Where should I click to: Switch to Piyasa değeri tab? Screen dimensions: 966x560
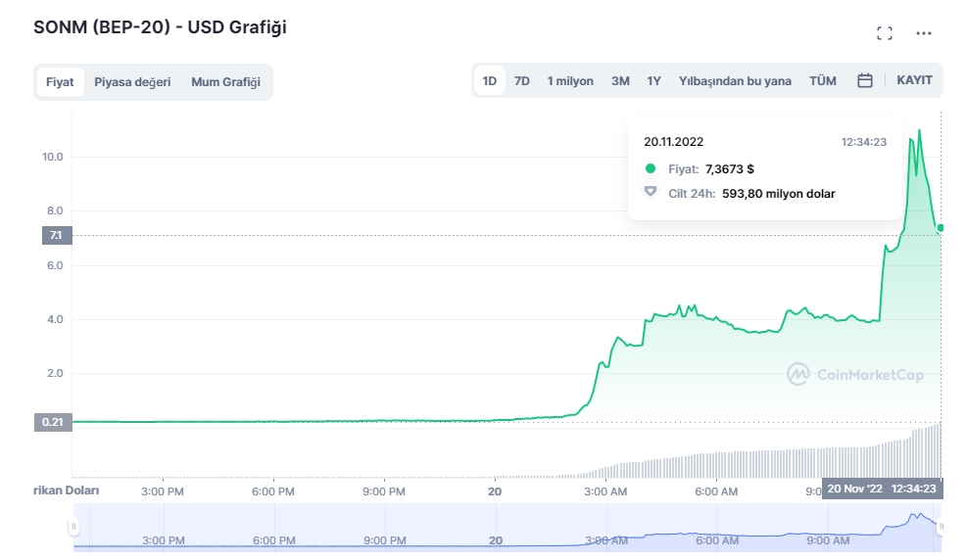[132, 82]
